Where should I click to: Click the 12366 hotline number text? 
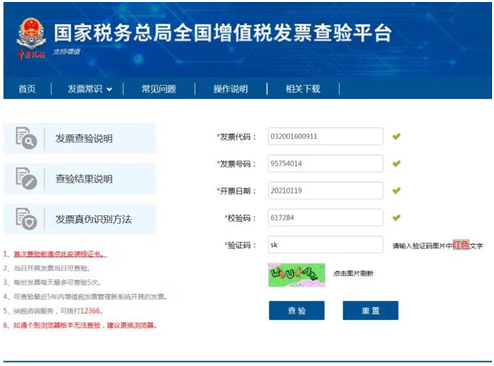(x=90, y=311)
